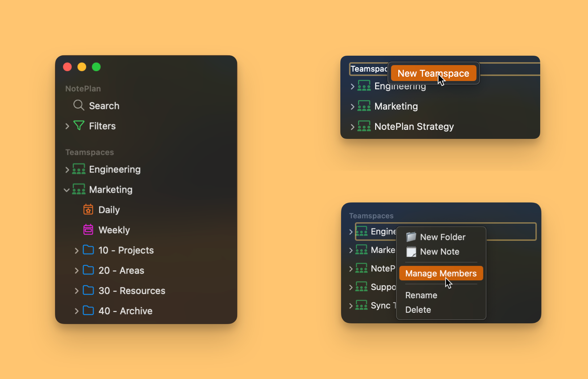Click the New Teamspace popup button
Viewport: 588px width, 379px height.
[433, 73]
